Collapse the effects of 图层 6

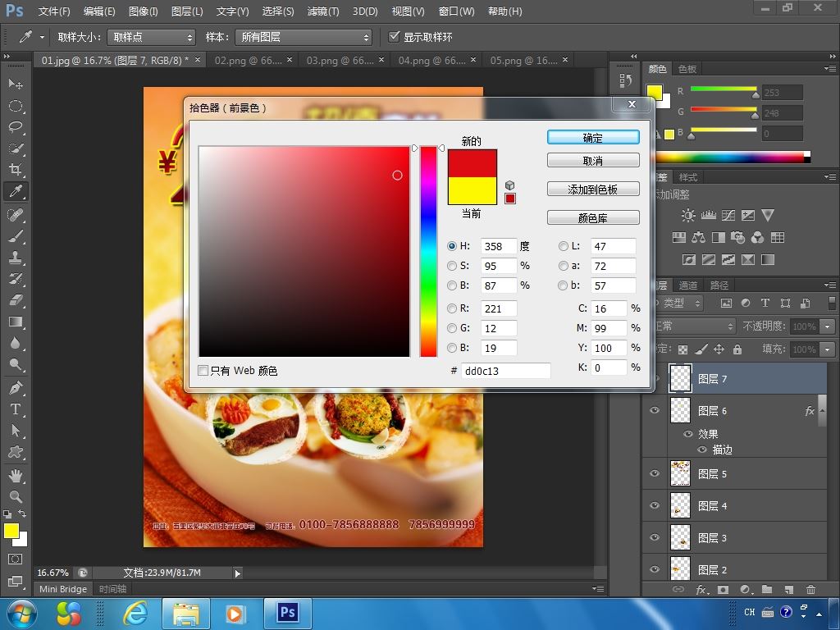tap(822, 410)
